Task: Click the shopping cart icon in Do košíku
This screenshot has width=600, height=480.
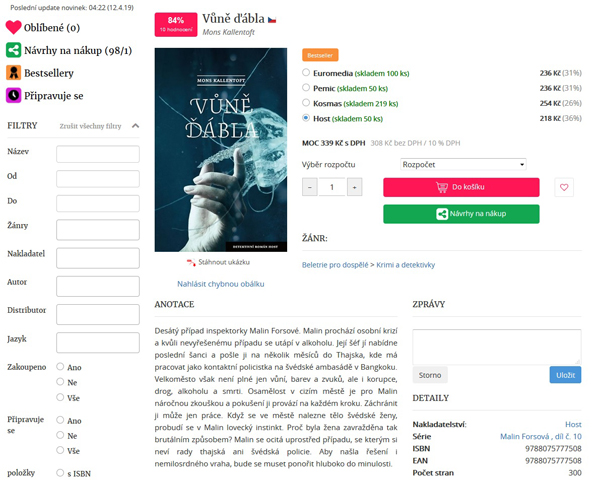Action: click(x=442, y=187)
